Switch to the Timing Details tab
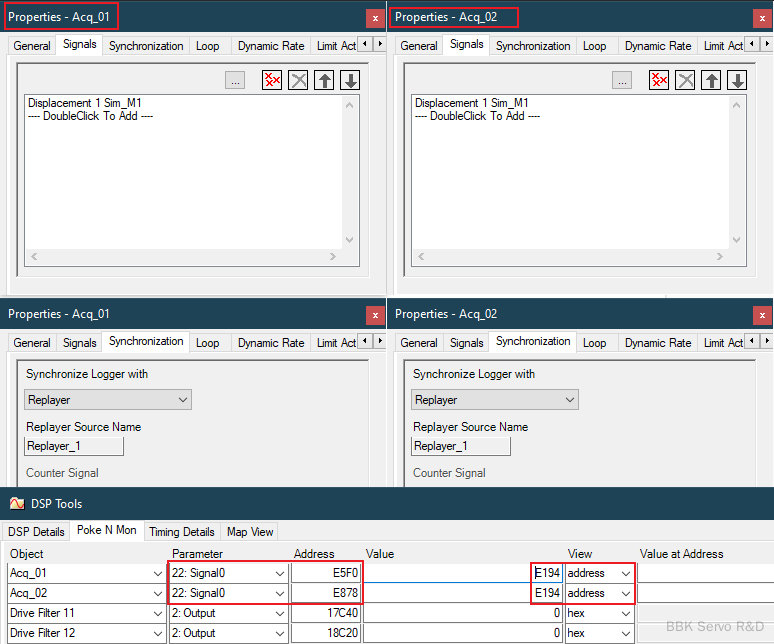The width and height of the screenshot is (774, 644). [181, 532]
